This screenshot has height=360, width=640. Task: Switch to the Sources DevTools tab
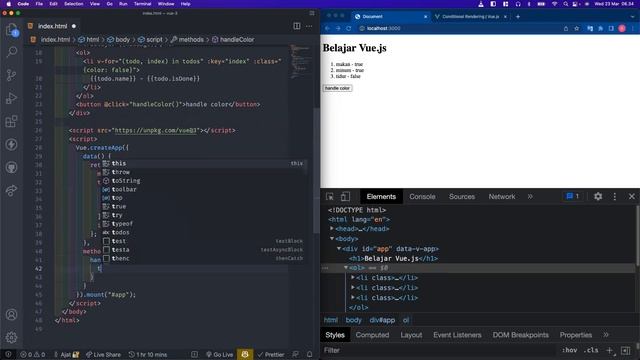(462, 197)
